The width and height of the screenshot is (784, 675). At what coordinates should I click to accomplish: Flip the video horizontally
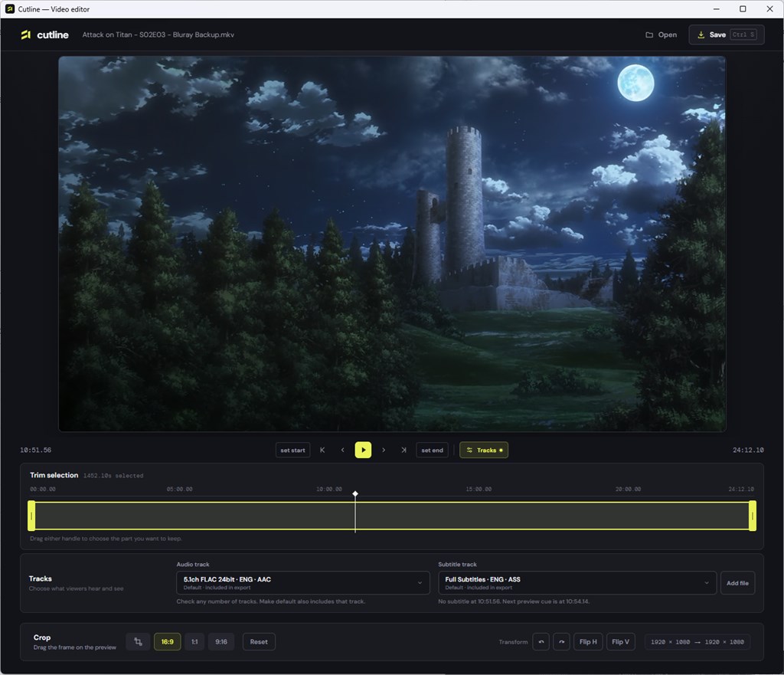588,641
